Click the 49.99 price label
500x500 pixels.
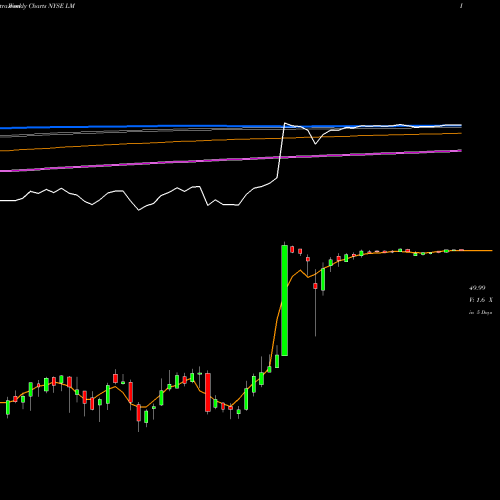477,288
